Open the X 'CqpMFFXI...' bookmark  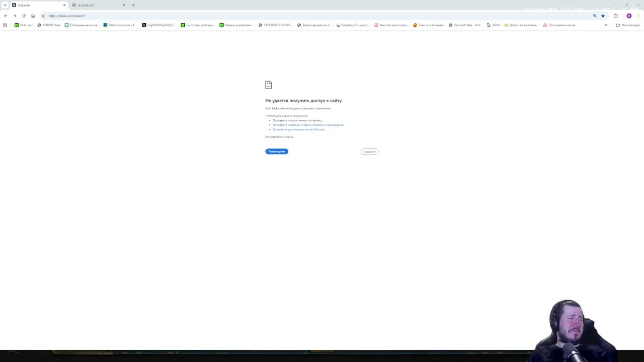[x=158, y=25]
